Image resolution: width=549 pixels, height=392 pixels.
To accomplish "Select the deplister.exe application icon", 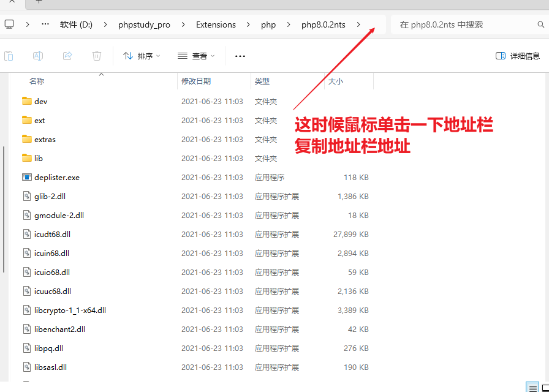I will point(26,177).
